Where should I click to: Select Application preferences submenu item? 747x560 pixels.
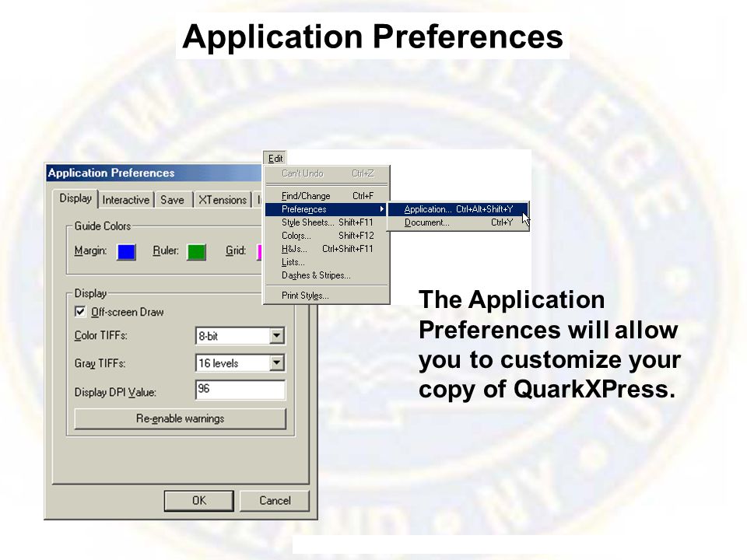coord(458,209)
